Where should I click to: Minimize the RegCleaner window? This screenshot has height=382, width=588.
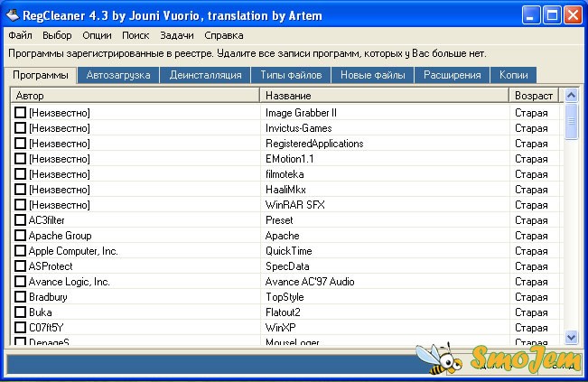[530, 15]
